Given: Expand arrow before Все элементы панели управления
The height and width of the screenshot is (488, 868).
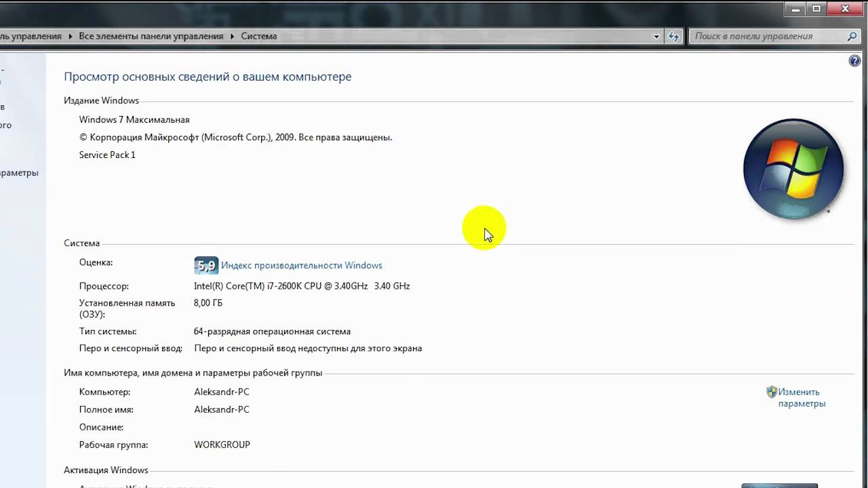Looking at the screenshot, I should tap(70, 37).
